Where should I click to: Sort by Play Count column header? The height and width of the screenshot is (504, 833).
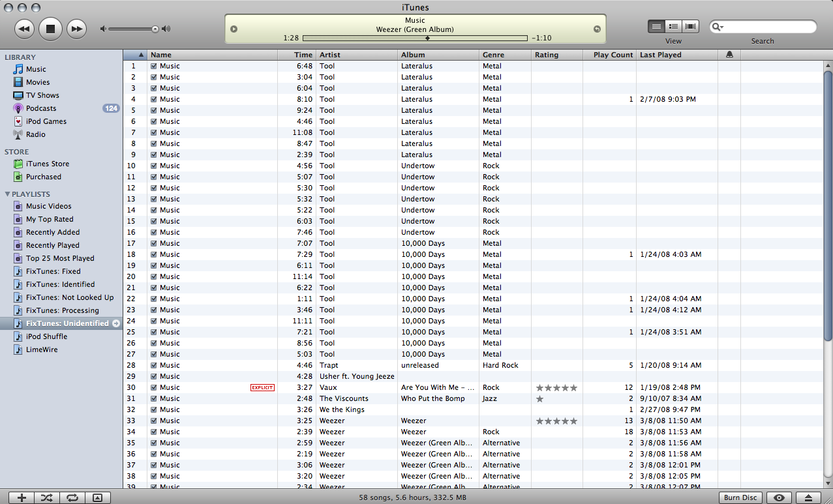tap(609, 55)
